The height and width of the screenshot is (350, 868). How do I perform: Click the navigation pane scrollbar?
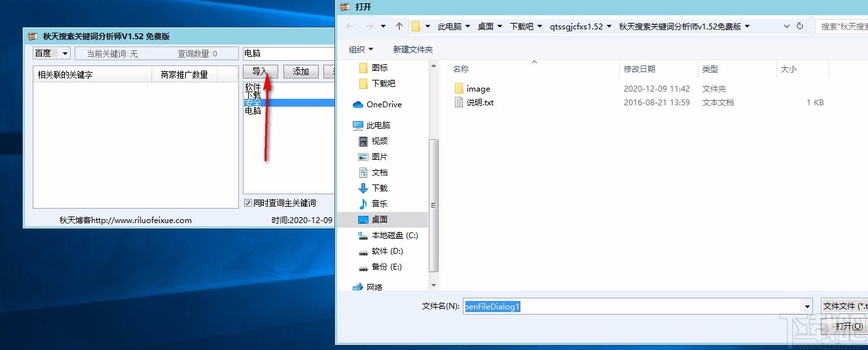(x=433, y=206)
